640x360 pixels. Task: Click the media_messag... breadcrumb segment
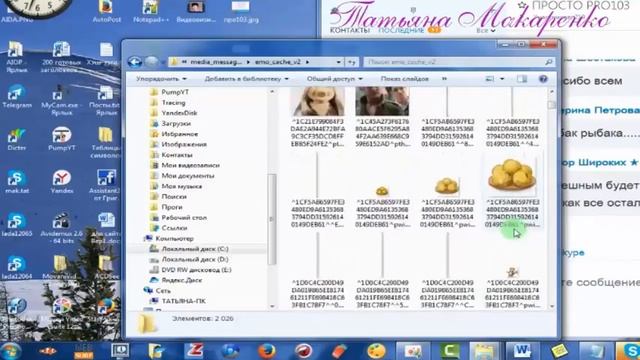tap(216, 62)
